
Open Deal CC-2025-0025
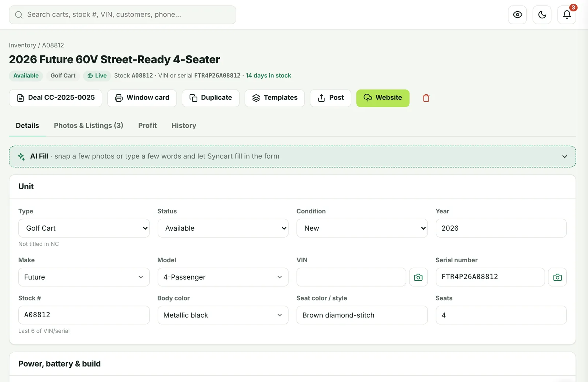55,98
